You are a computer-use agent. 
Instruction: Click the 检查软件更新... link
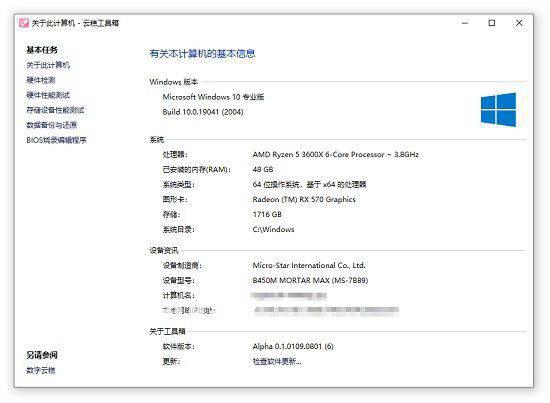tap(277, 362)
